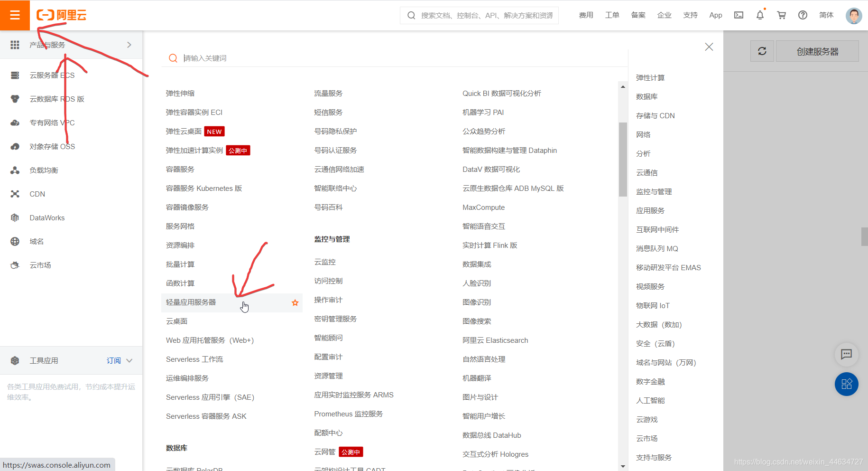The height and width of the screenshot is (471, 868).
Task: Close the products panel with the X
Action: pyautogui.click(x=709, y=47)
